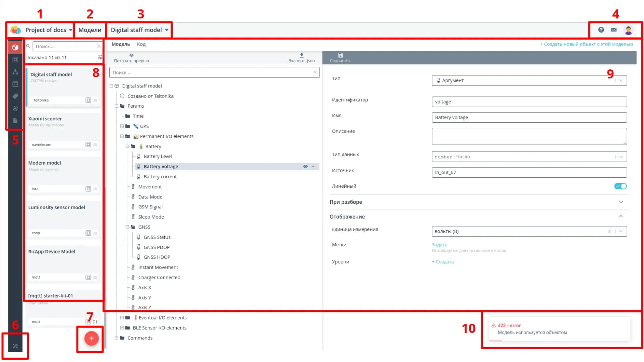Click the help question mark icon
The width and height of the screenshot is (644, 362).
point(601,30)
